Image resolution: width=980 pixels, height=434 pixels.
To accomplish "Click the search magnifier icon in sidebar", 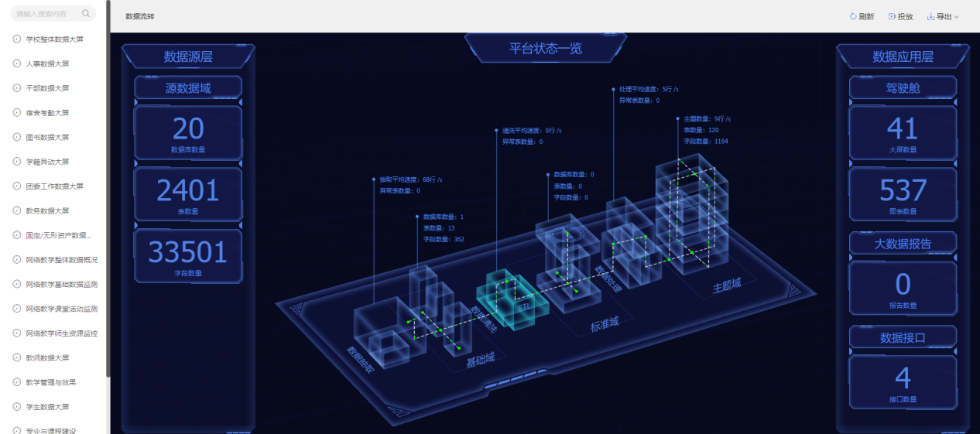I will pyautogui.click(x=85, y=13).
